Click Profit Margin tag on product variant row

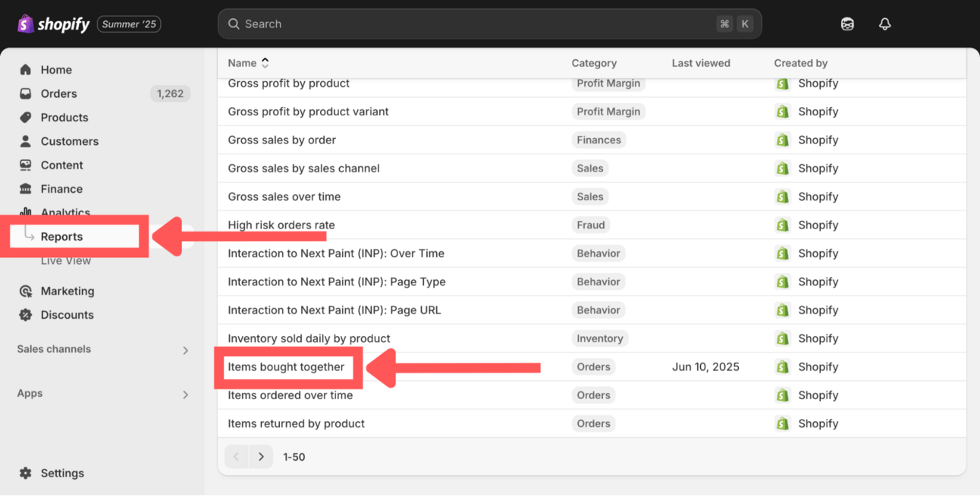(x=608, y=112)
